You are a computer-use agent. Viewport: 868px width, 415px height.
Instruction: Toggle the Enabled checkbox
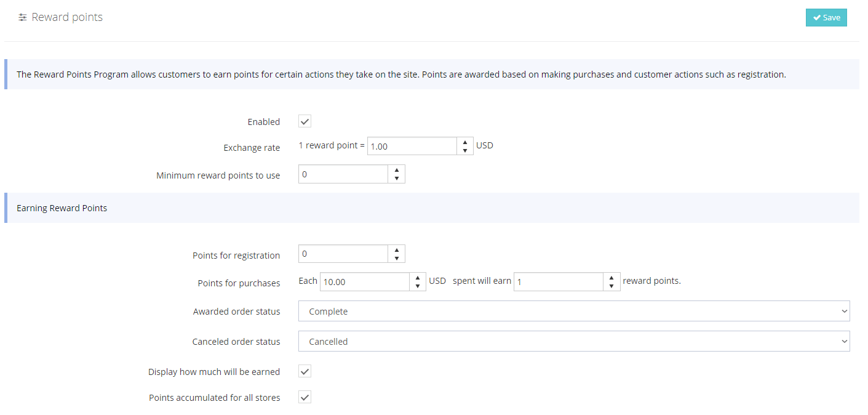pyautogui.click(x=305, y=121)
